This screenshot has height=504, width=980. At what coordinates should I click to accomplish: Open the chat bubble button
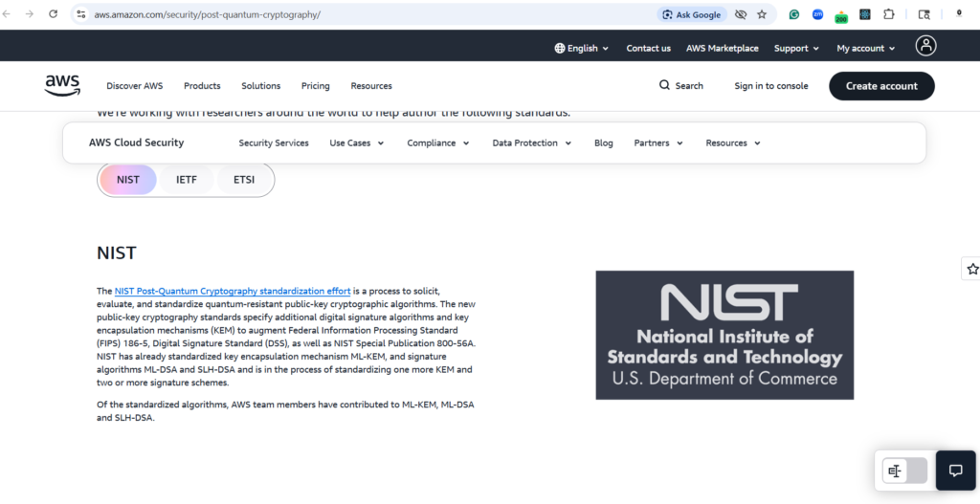point(954,471)
